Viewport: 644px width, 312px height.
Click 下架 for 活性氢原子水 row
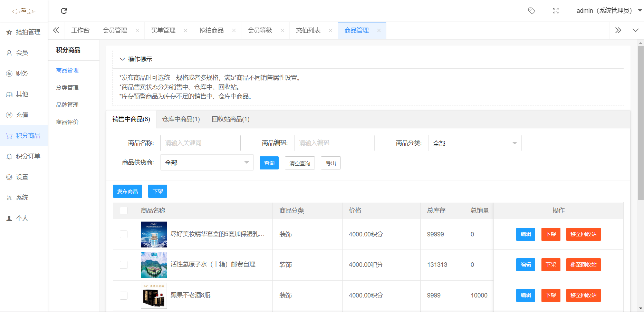pos(551,265)
